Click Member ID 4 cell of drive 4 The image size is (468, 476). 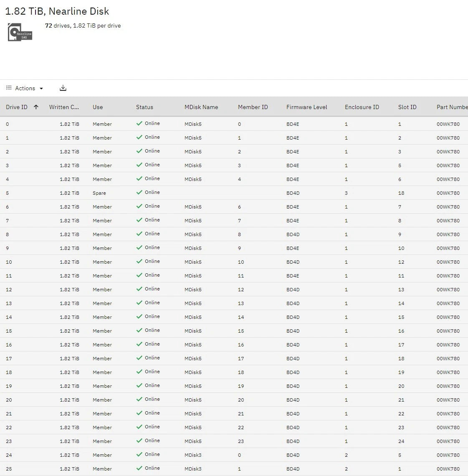point(239,179)
